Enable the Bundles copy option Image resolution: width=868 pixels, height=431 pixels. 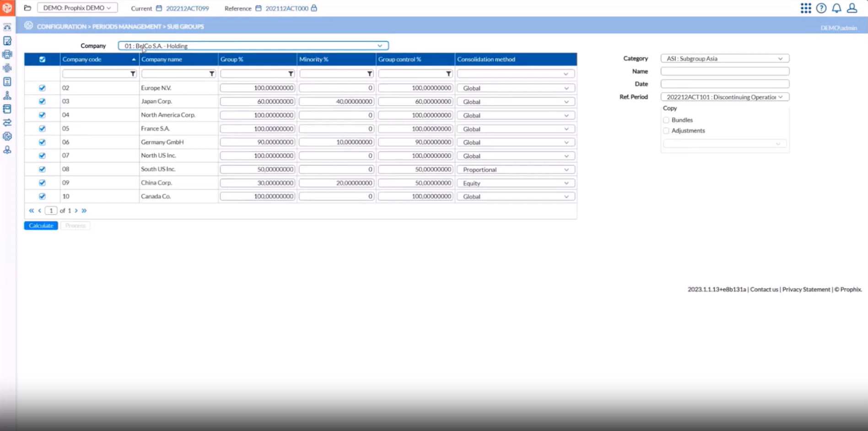[666, 120]
